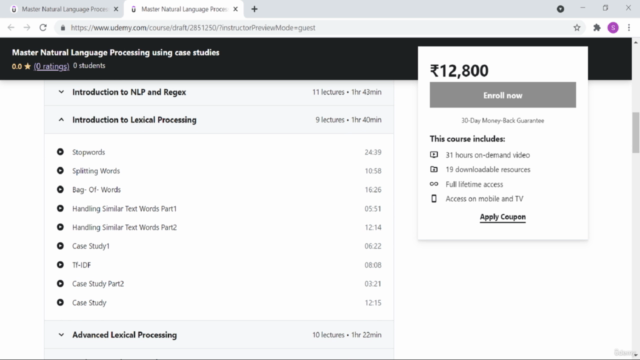Open the Splitting Words lecture
This screenshot has width=640, height=360.
coord(96,171)
